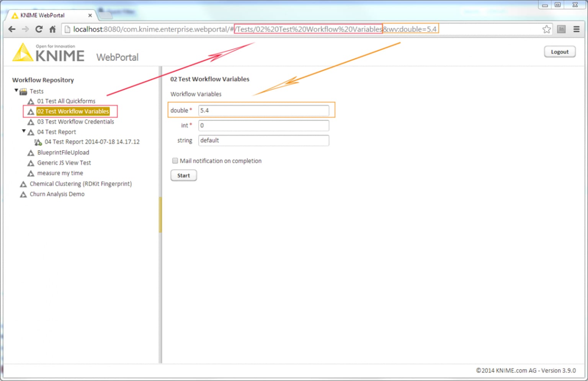This screenshot has width=588, height=381.
Task: Click the Tests folder icon
Action: coord(23,91)
